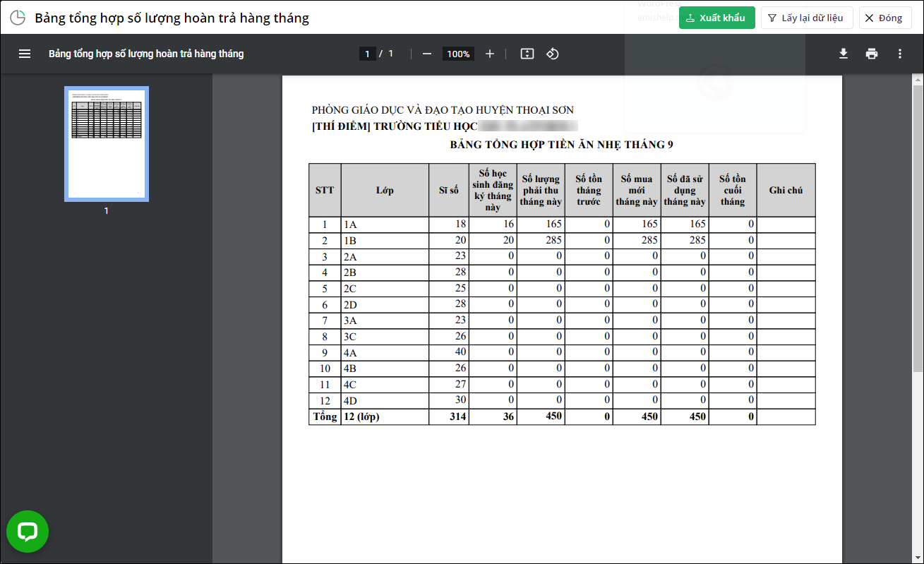Click the class 4D cell
Screen dimensions: 924x564
click(385, 400)
